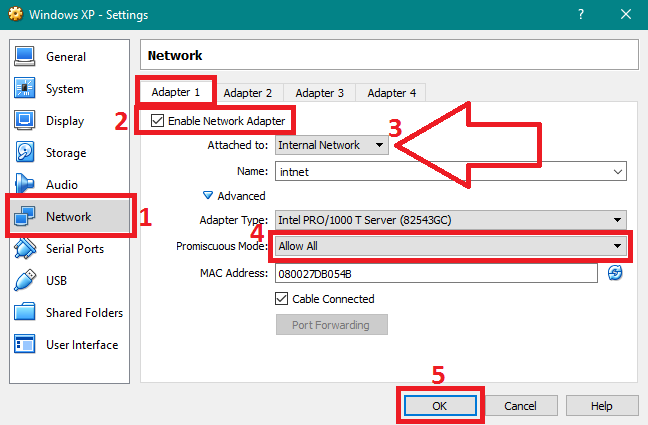Confirm settings with the OK button
The height and width of the screenshot is (425, 648).
(440, 406)
